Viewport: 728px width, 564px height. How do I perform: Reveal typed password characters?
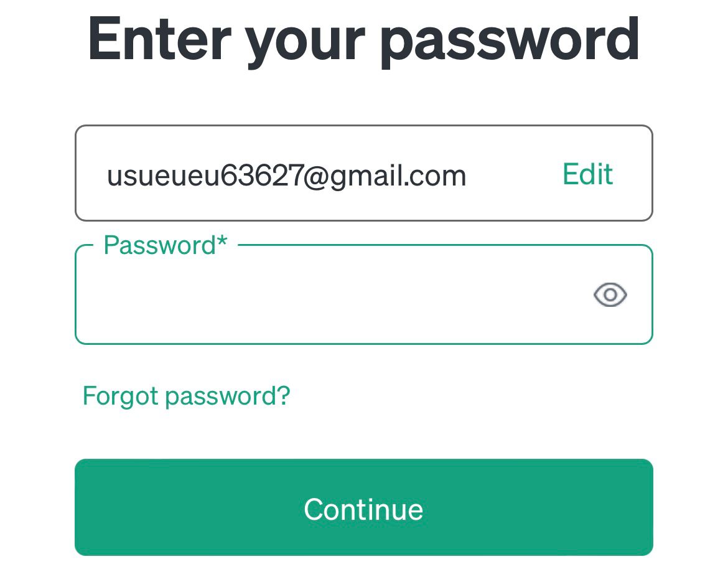[610, 294]
